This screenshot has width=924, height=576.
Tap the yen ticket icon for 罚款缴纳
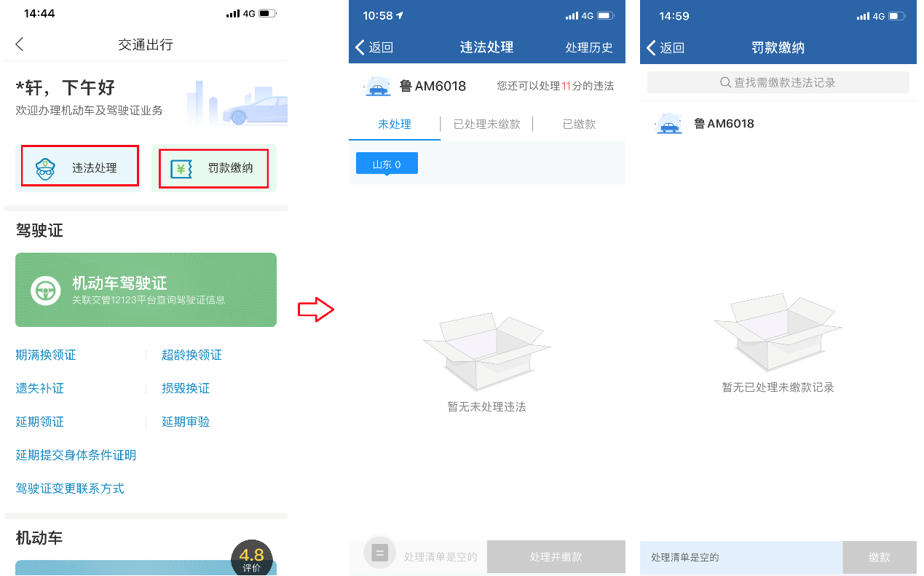[x=181, y=168]
